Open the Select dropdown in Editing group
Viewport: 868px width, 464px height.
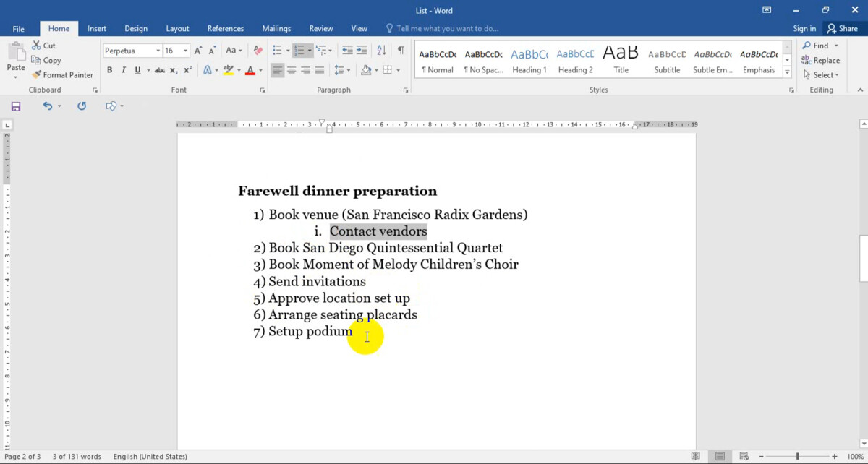pyautogui.click(x=820, y=75)
